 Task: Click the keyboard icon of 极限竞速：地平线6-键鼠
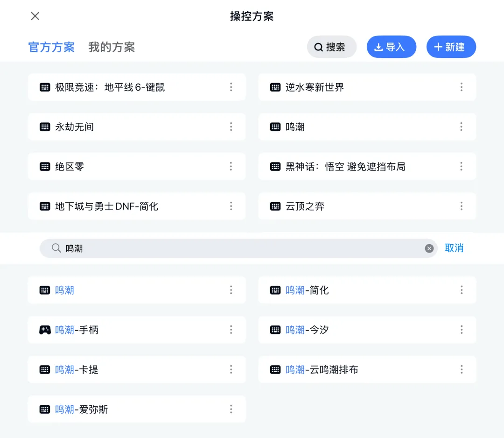tap(45, 87)
